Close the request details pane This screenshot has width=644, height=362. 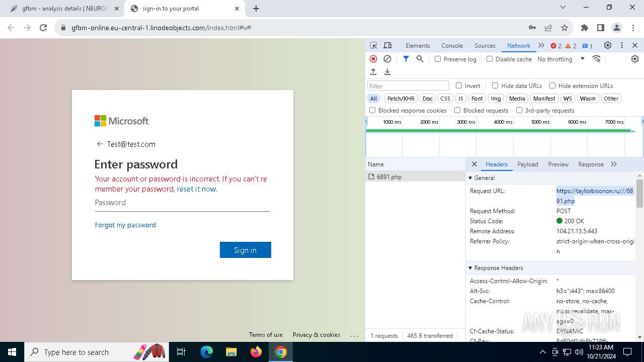[x=474, y=164]
